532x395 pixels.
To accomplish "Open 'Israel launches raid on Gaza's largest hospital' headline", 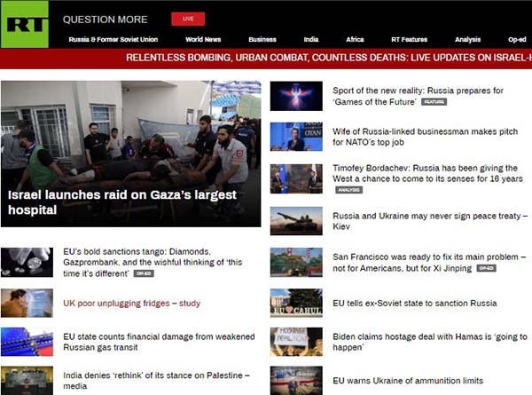I will pyautogui.click(x=122, y=202).
